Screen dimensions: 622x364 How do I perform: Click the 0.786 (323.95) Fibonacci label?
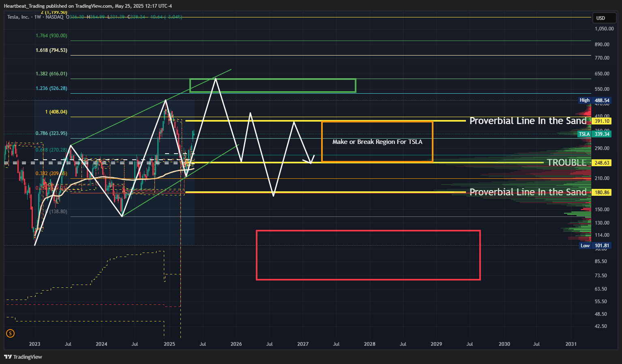[51, 133]
